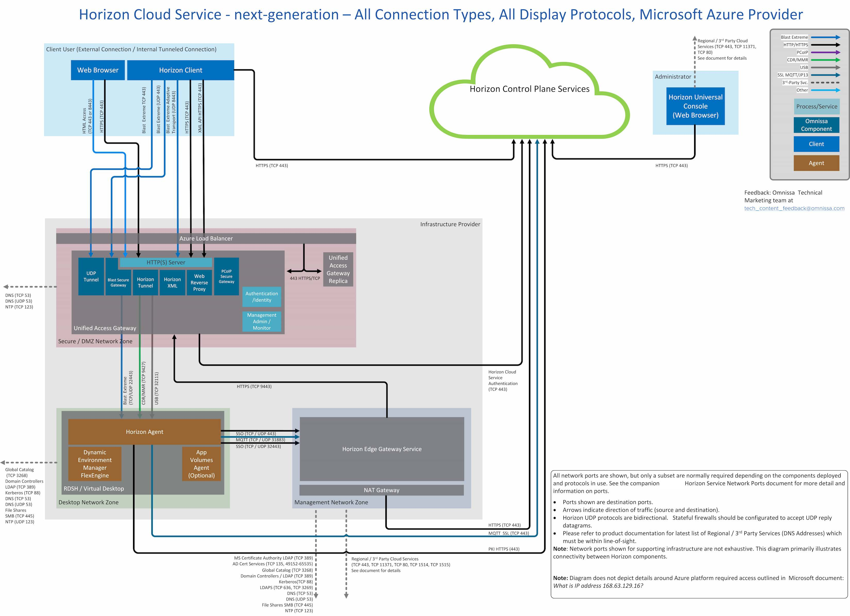Click the Management Admin / Monitor block
This screenshot has width=850, height=616.
tap(262, 322)
